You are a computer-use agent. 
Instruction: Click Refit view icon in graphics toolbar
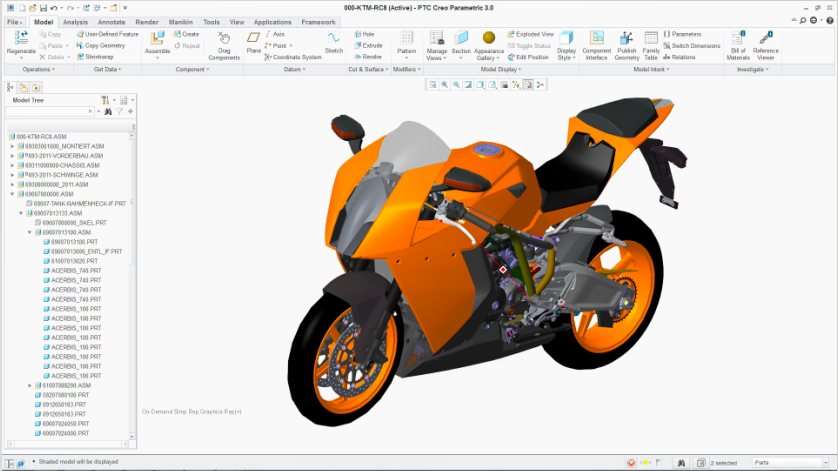[432, 84]
